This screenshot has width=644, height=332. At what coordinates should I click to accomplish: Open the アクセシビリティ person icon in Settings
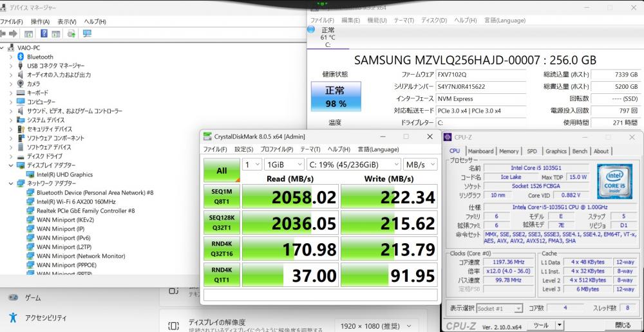tap(13, 317)
